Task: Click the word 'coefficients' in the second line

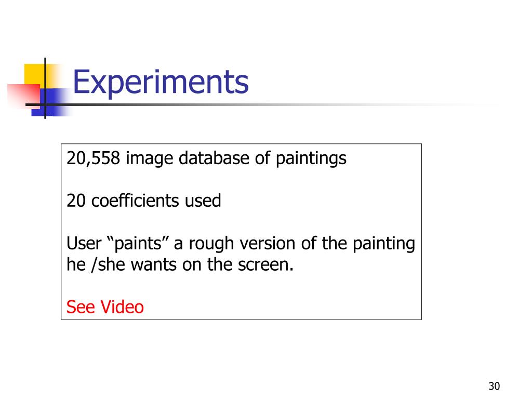Action: pyautogui.click(x=135, y=201)
